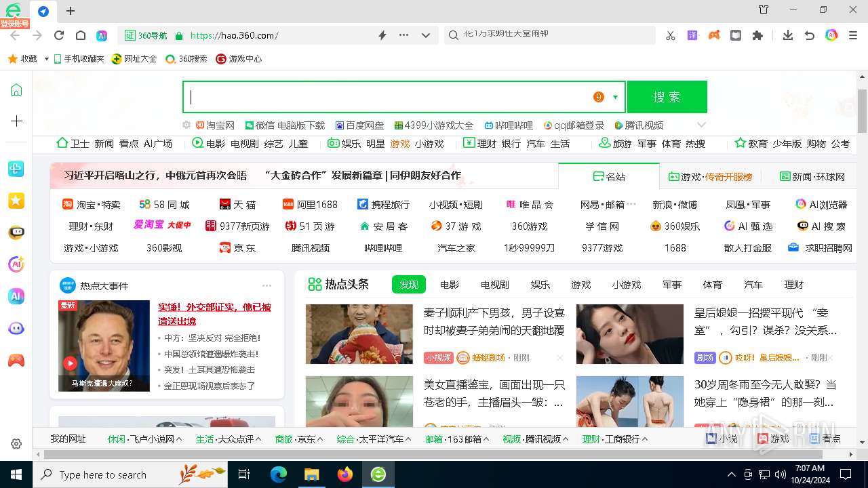Open 携程旅行 site link

point(383,204)
